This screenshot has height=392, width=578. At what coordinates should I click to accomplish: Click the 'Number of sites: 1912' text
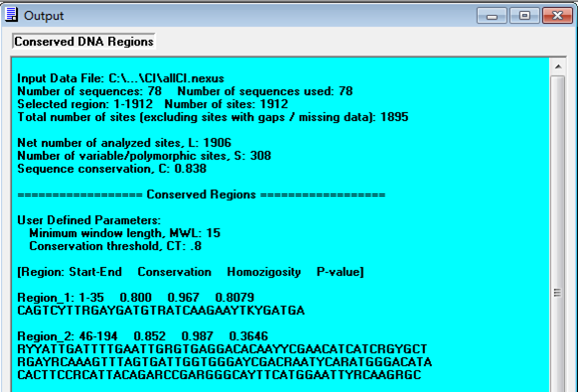point(226,104)
